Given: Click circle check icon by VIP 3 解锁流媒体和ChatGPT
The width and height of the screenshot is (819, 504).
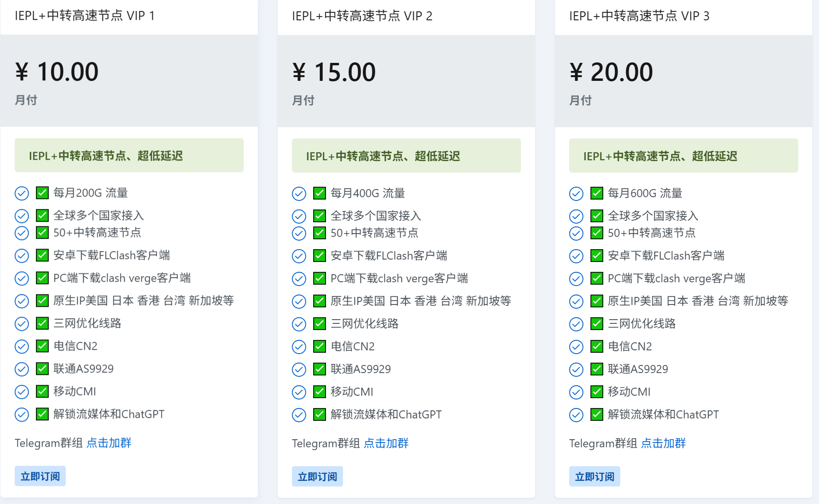Looking at the screenshot, I should [576, 415].
